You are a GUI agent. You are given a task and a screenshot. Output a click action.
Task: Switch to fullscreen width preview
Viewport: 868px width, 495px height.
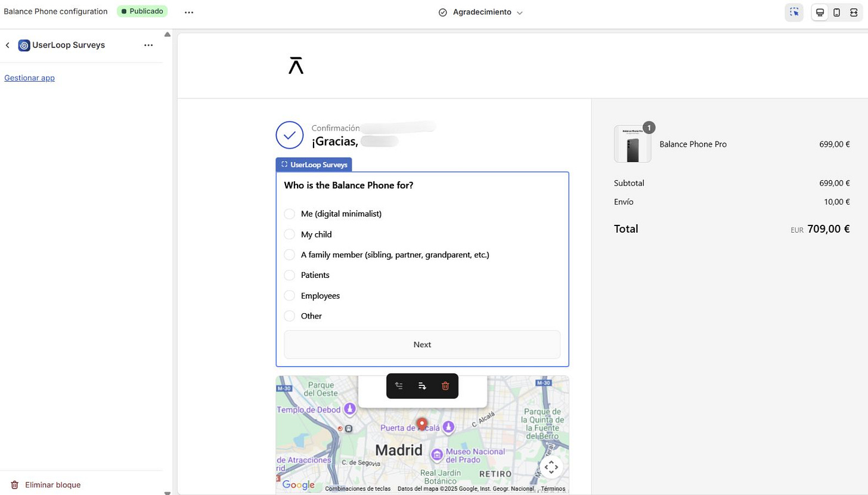pyautogui.click(x=853, y=13)
